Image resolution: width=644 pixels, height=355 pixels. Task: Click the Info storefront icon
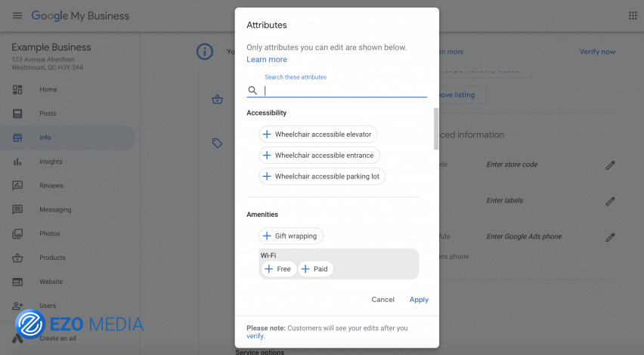click(x=17, y=137)
